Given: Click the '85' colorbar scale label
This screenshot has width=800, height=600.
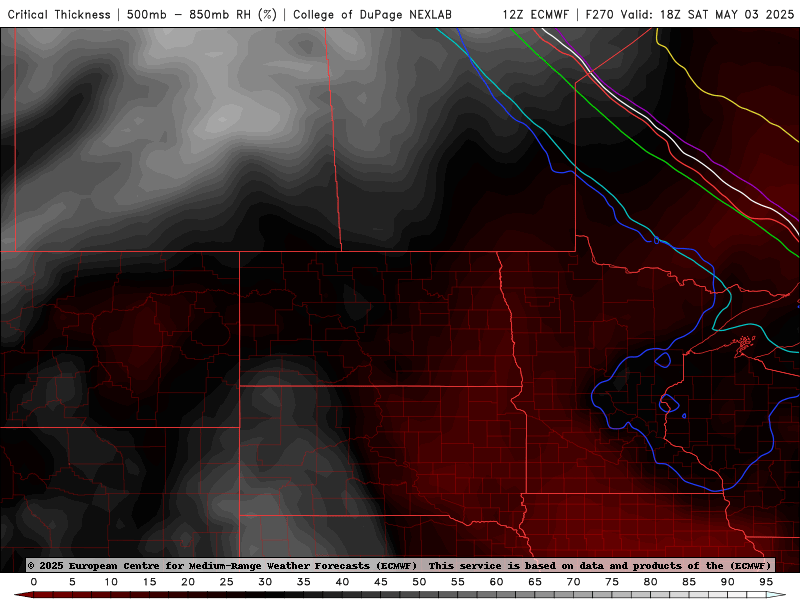Looking at the screenshot, I should 689,582.
